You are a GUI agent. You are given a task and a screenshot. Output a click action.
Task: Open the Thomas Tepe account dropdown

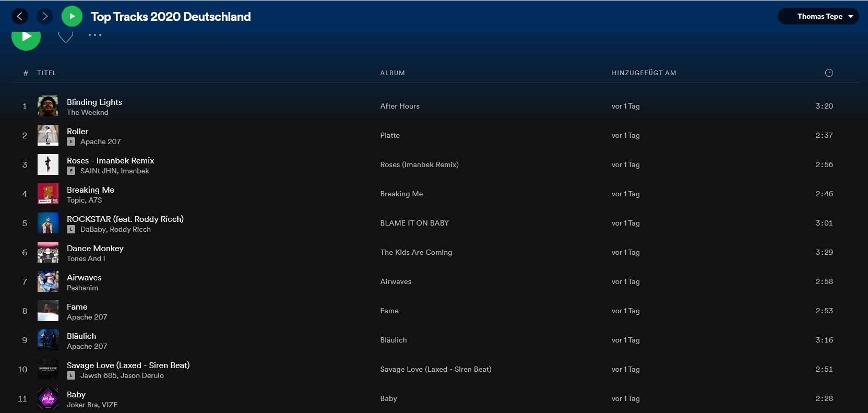click(x=818, y=17)
